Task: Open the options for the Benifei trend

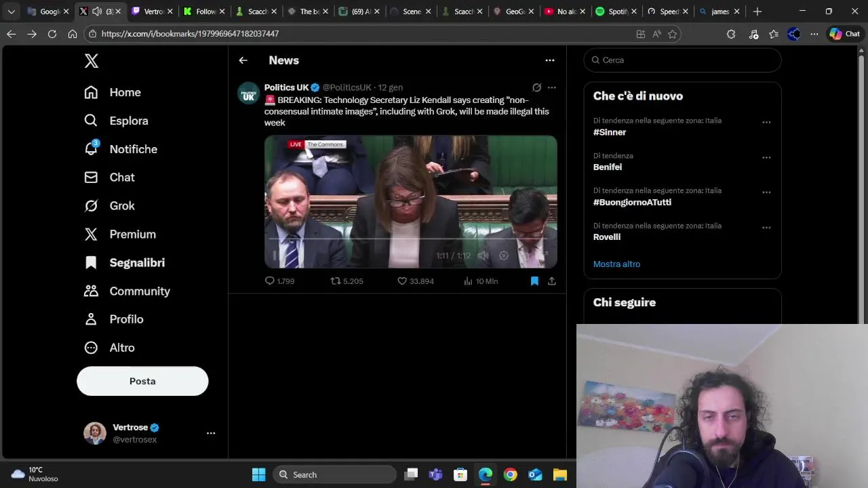Action: (x=766, y=157)
